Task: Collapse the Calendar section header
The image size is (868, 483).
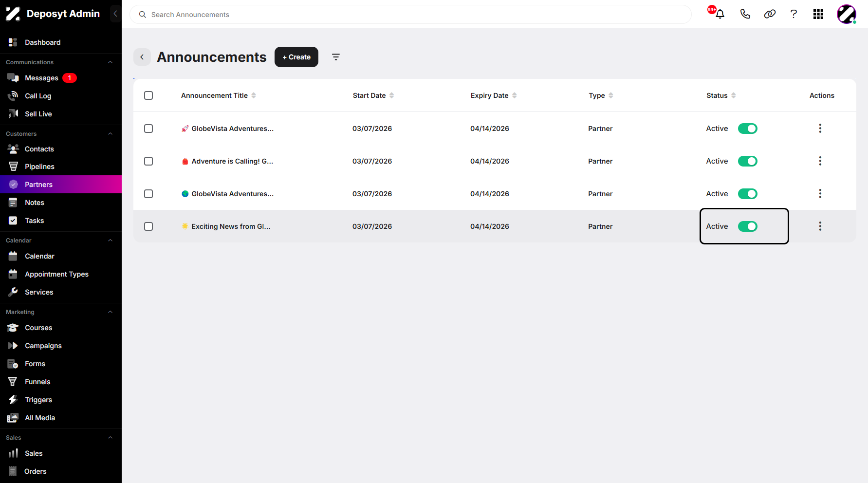Action: [111, 241]
